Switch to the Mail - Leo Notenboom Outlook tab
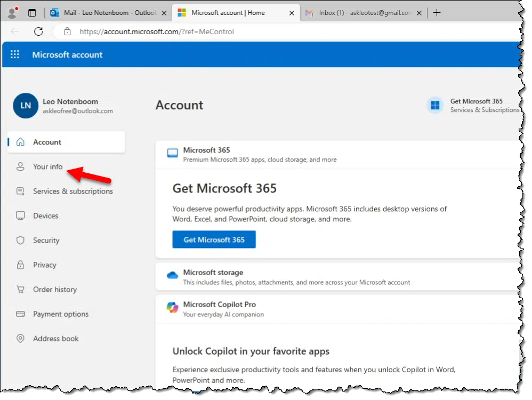 tap(109, 13)
